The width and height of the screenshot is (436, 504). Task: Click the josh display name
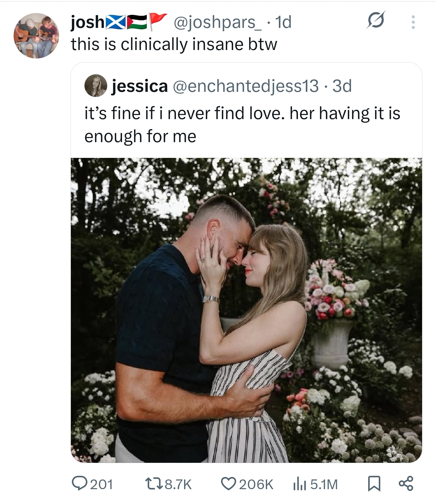(x=87, y=22)
